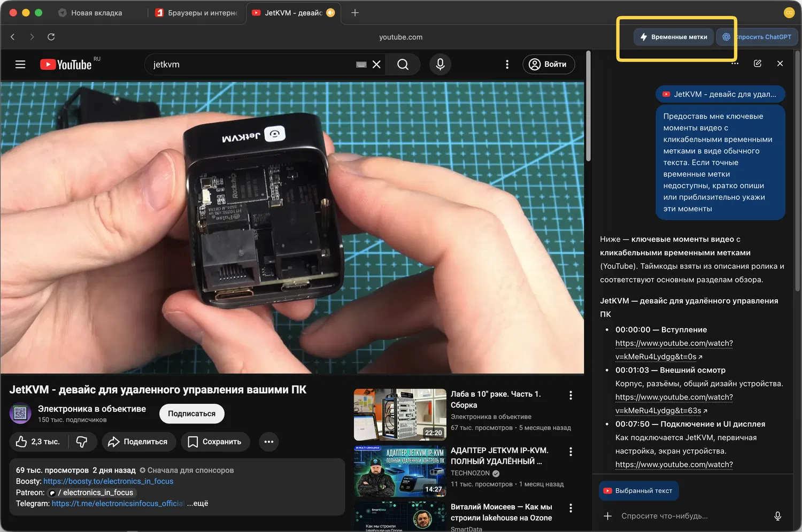This screenshot has width=802, height=532.
Task: Click the 69 тыс. просмотров text
Action: pyautogui.click(x=52, y=471)
